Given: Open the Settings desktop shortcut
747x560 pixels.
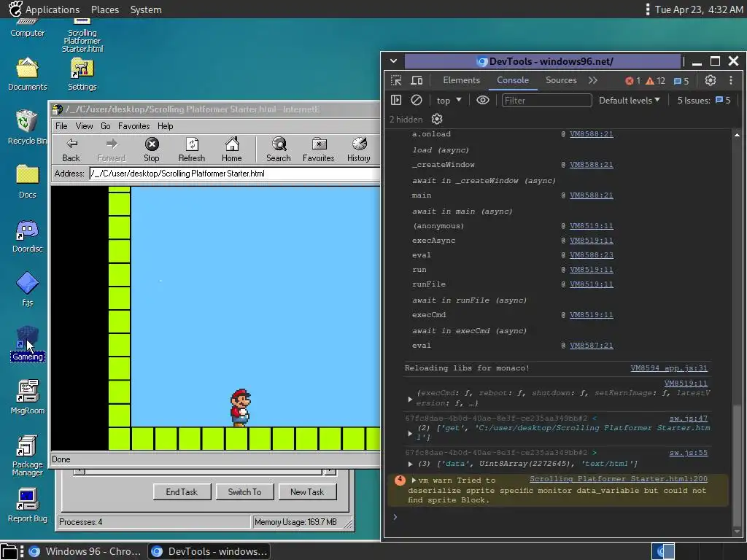Looking at the screenshot, I should pyautogui.click(x=82, y=74).
